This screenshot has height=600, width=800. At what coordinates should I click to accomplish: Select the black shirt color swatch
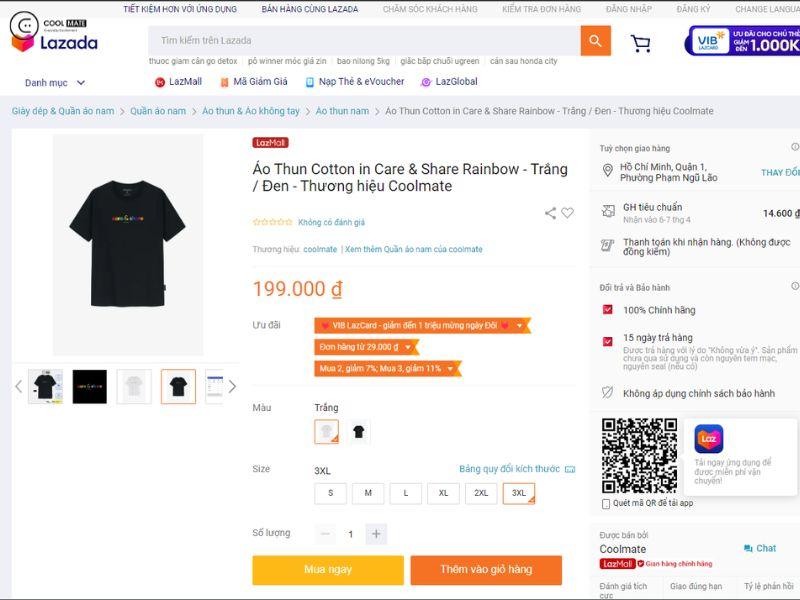(x=359, y=432)
